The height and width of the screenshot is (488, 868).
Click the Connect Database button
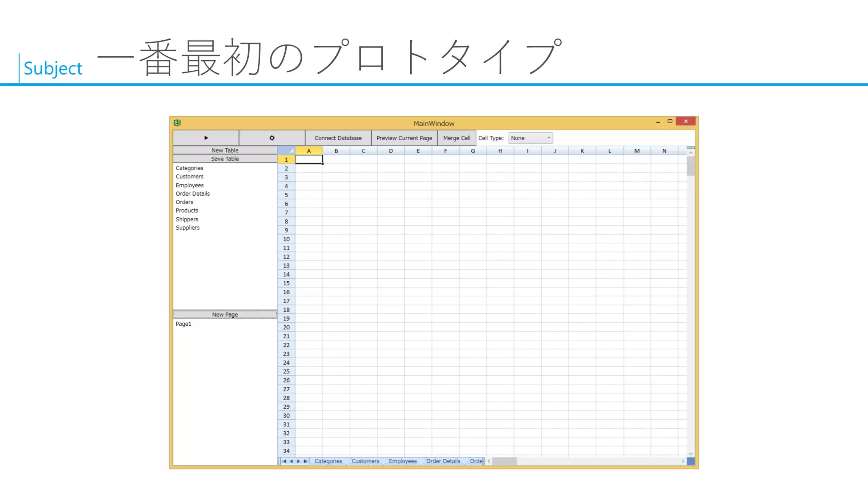pos(338,138)
